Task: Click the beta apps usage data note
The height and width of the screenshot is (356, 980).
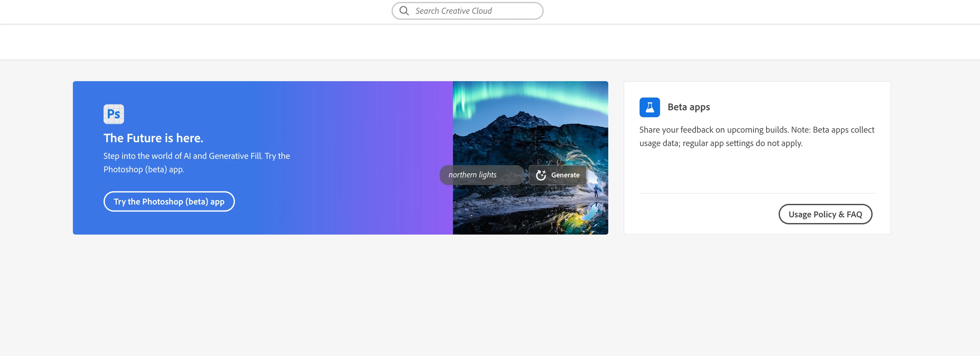Action: tap(756, 136)
